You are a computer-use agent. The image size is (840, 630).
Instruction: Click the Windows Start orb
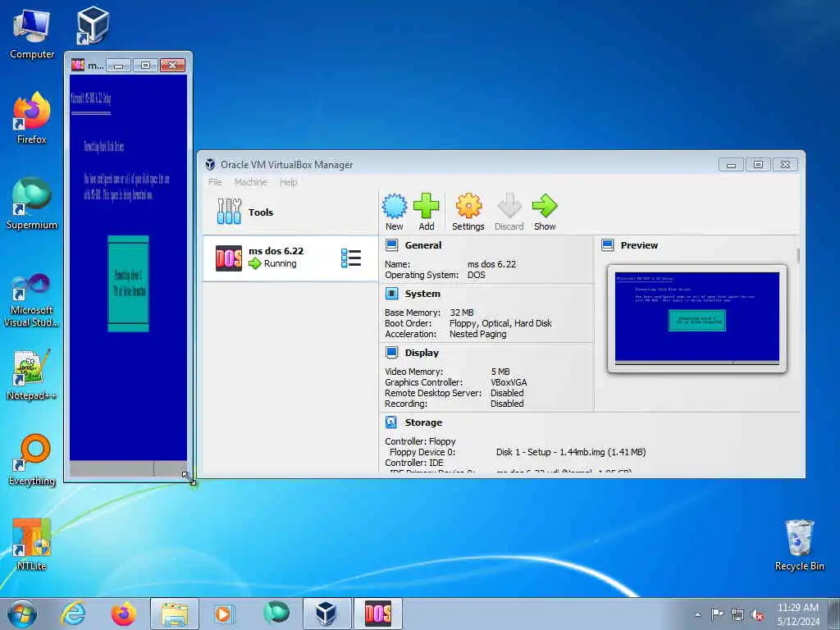(x=22, y=614)
